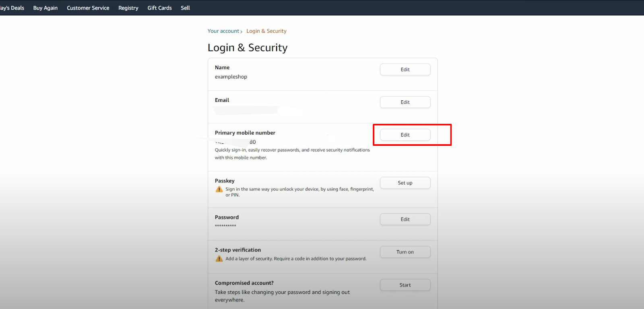The height and width of the screenshot is (309, 644).
Task: Open Gift Cards in the nav bar
Action: point(160,8)
